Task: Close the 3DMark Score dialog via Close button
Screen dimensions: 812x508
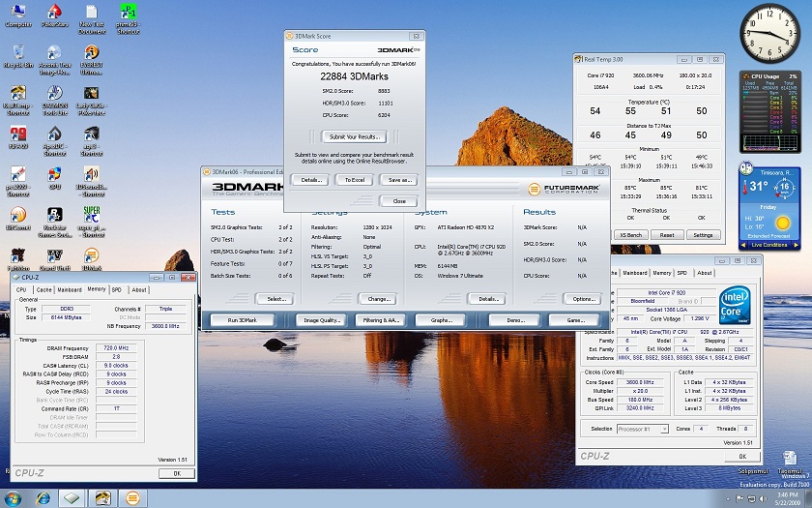Action: (398, 201)
